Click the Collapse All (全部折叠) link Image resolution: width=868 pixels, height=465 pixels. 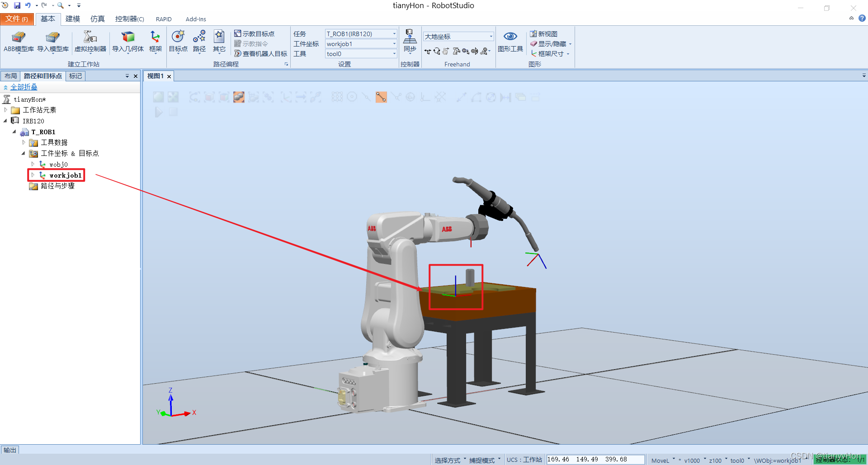click(24, 87)
